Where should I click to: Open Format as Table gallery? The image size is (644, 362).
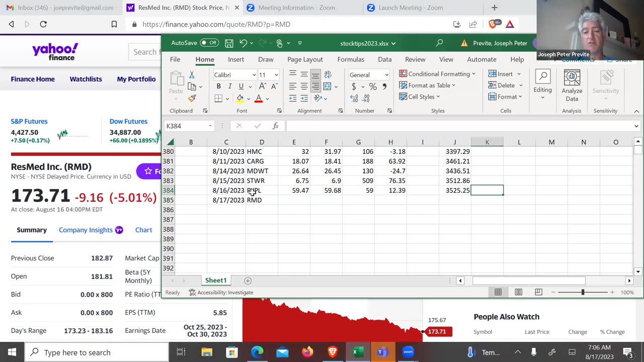[427, 85]
